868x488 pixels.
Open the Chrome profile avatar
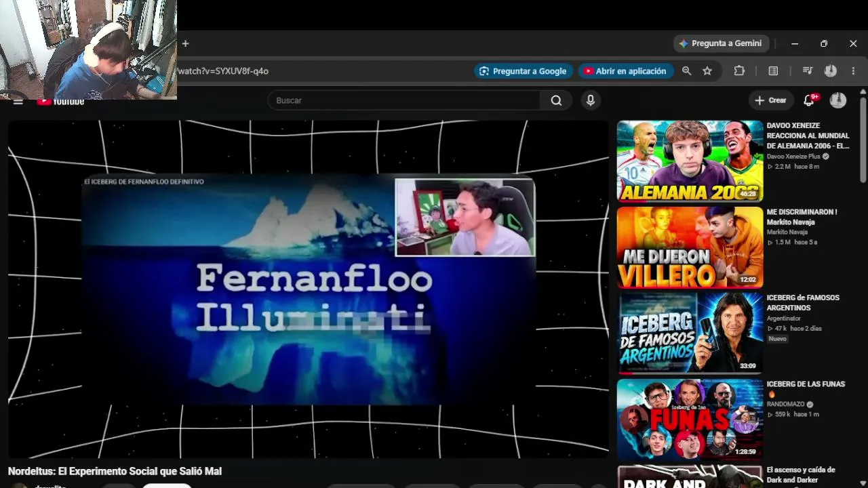(830, 71)
